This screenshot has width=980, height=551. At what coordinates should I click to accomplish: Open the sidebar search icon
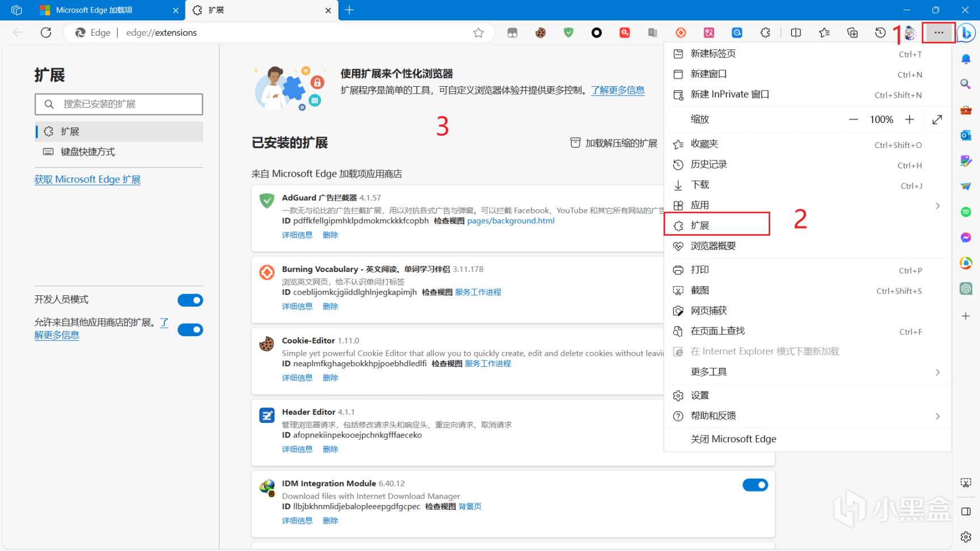[966, 84]
